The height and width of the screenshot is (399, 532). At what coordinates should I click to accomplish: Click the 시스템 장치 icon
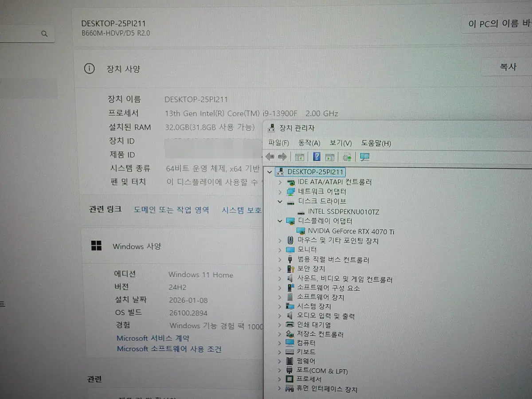pos(290,306)
